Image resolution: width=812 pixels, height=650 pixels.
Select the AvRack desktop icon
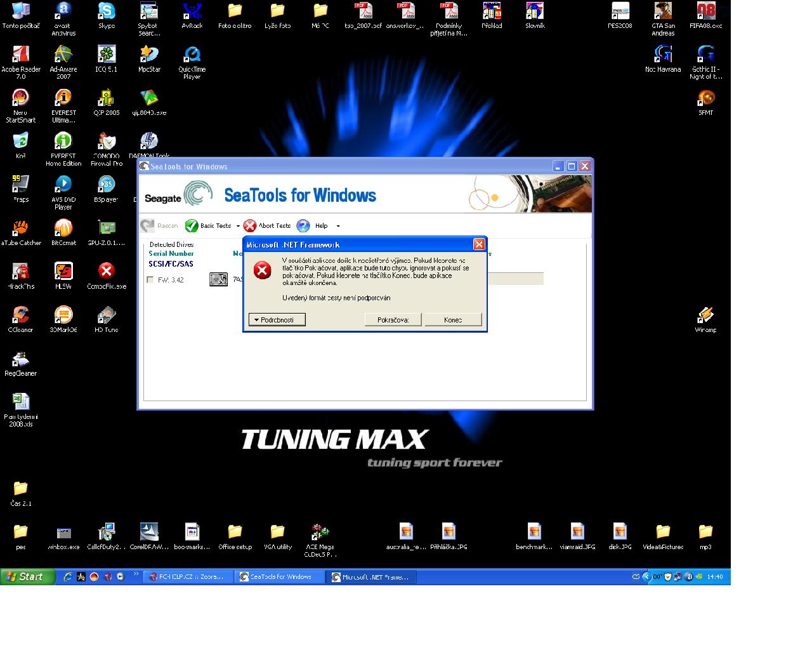pos(192,16)
